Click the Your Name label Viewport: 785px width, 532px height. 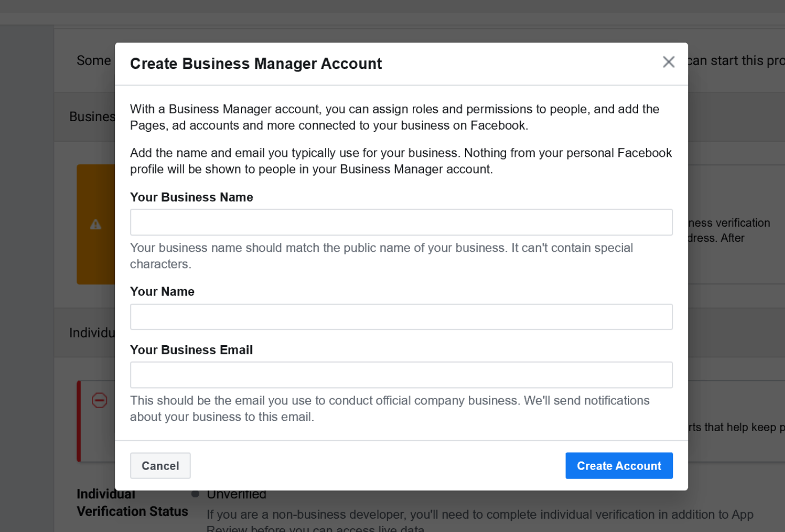162,292
